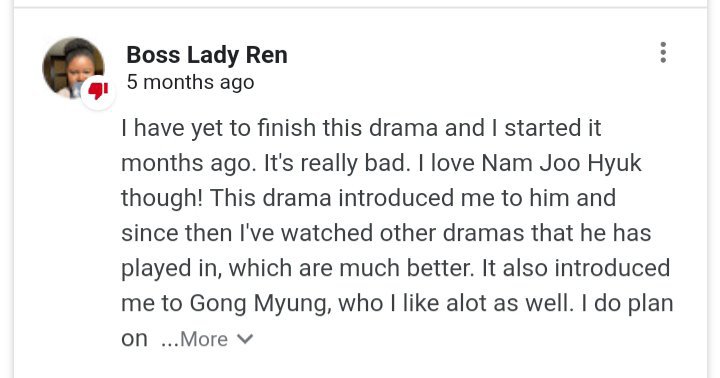Click the "It's really bad." sentence

point(337,164)
